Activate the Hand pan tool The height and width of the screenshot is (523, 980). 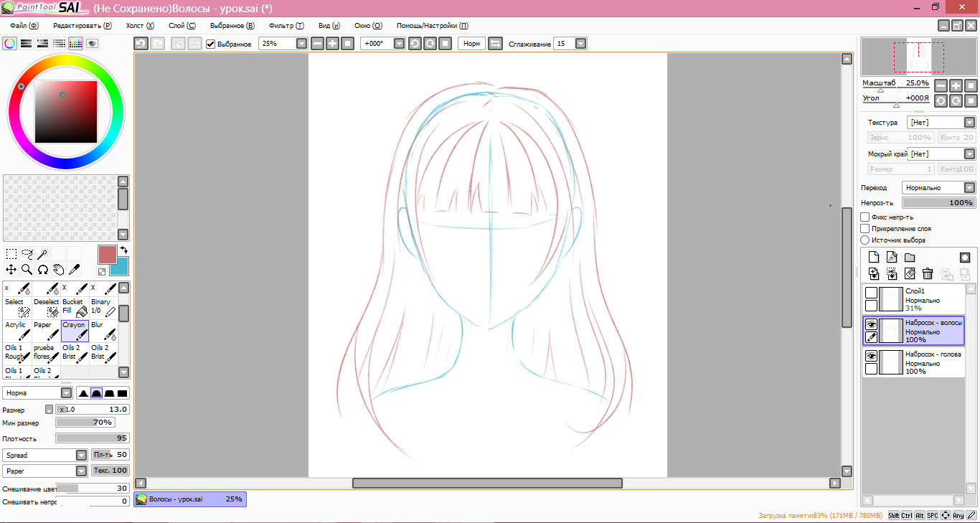pyautogui.click(x=58, y=270)
